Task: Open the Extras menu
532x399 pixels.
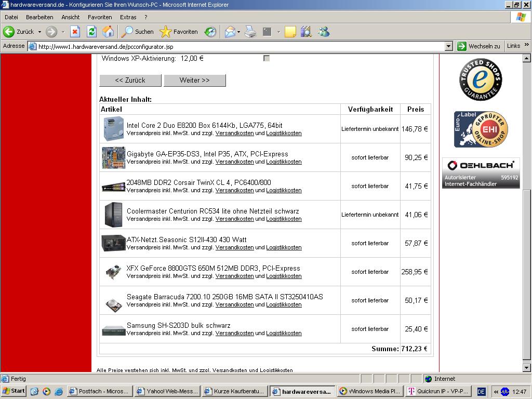Action: (128, 17)
